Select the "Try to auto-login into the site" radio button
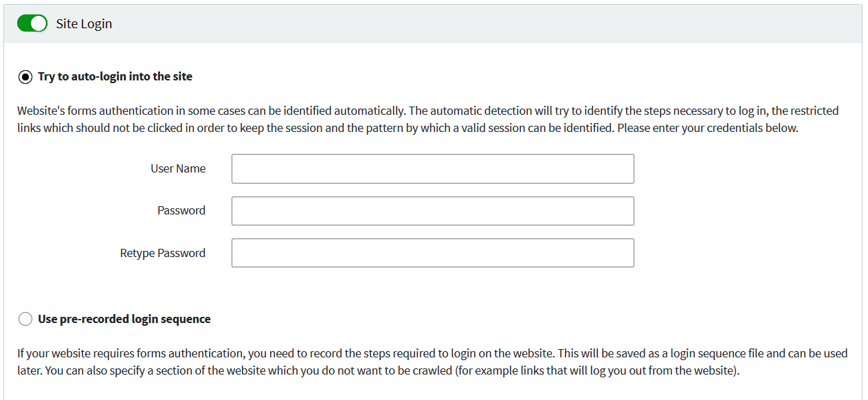The height and width of the screenshot is (400, 868). pyautogui.click(x=25, y=77)
